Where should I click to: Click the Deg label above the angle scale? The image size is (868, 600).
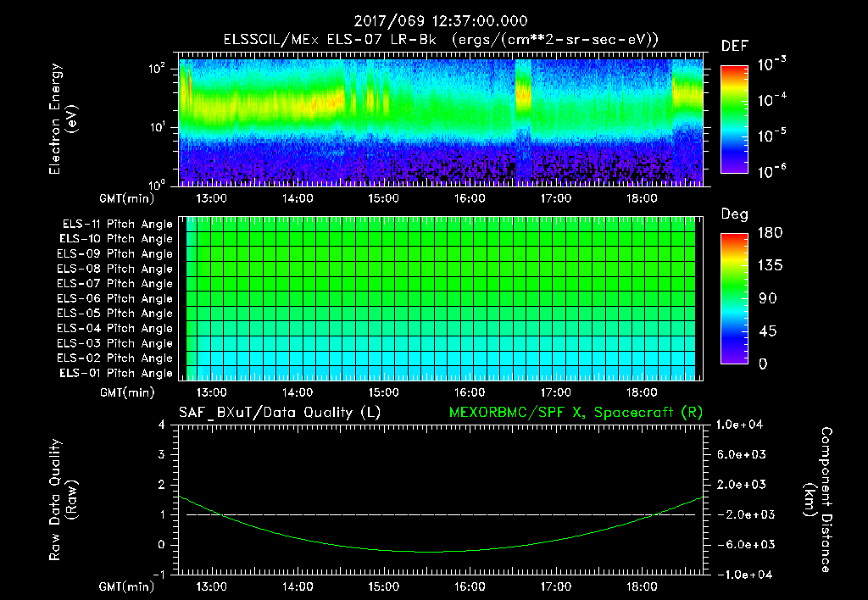tap(735, 214)
